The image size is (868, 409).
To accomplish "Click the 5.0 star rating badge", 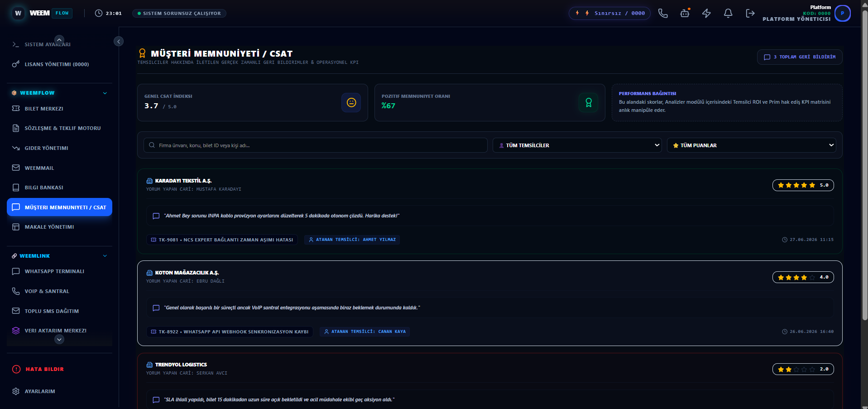I will (803, 185).
